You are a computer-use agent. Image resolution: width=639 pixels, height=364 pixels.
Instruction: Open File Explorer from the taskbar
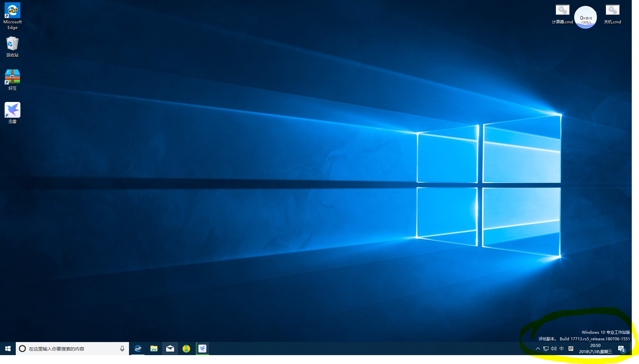coord(154,349)
